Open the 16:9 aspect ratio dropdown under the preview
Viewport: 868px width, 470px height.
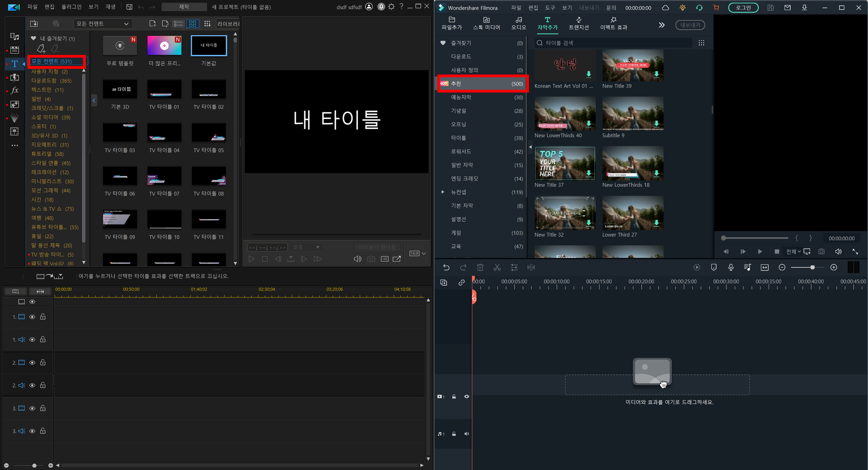[417, 253]
